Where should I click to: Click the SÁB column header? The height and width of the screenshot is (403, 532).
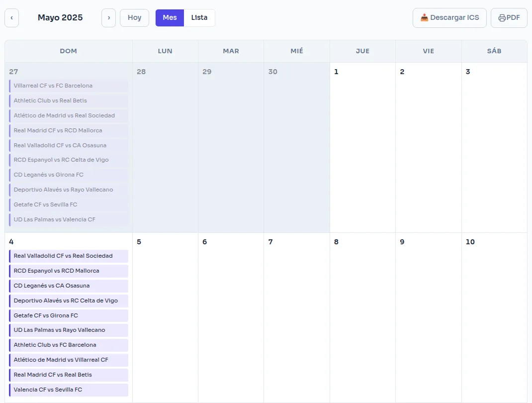point(494,51)
